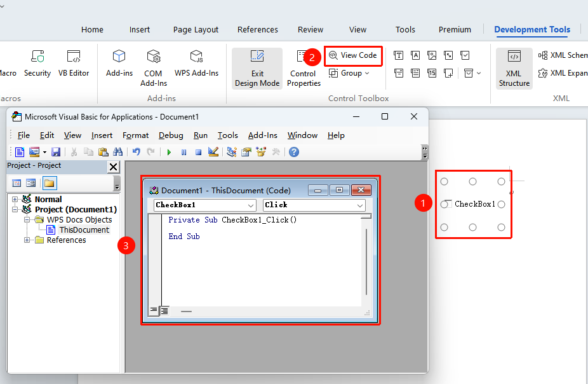588x384 pixels.
Task: Open Object Browser icon in VBA toolbar
Action: click(x=261, y=152)
